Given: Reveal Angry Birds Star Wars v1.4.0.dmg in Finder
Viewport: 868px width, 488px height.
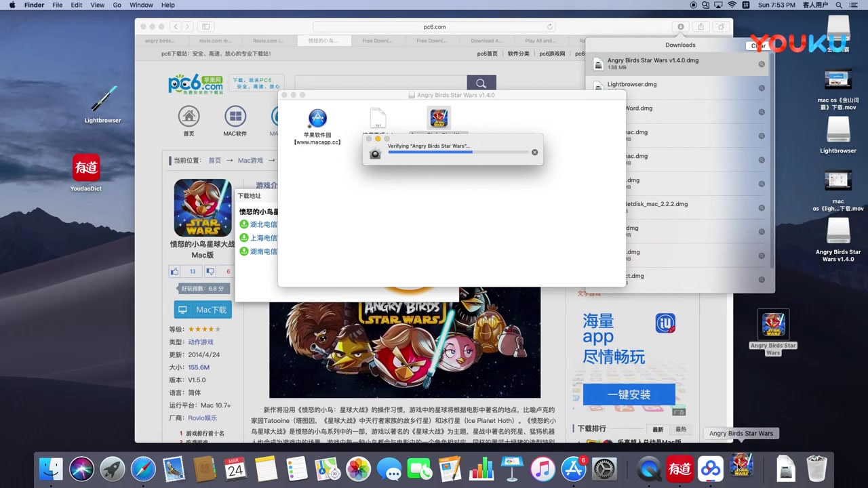Looking at the screenshot, I should (x=762, y=64).
